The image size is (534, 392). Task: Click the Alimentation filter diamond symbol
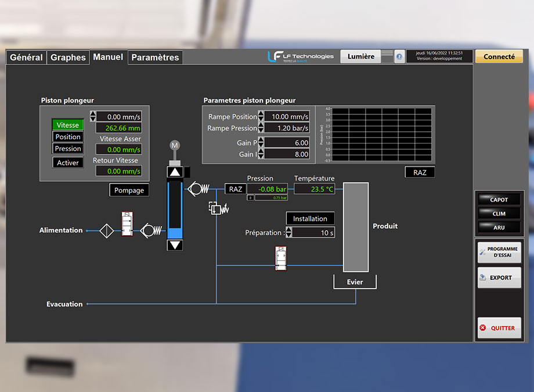107,231
